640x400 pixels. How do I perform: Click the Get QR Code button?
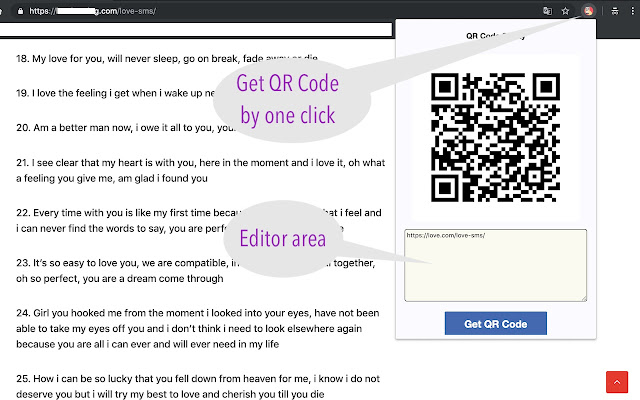[496, 323]
